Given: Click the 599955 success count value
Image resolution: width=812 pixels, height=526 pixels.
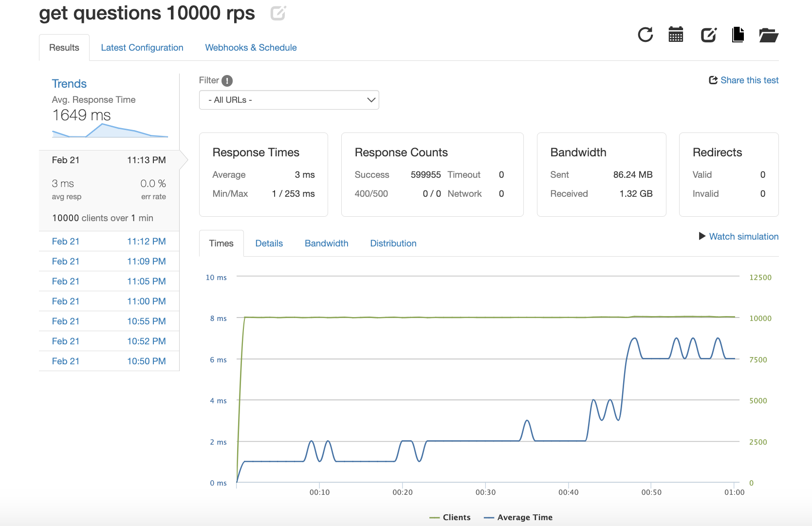Looking at the screenshot, I should click(425, 175).
